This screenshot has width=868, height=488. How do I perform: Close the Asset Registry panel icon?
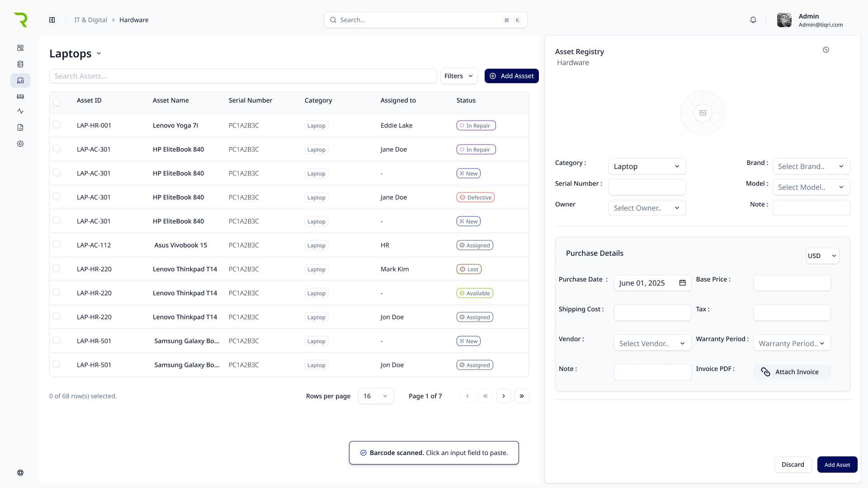point(826,50)
